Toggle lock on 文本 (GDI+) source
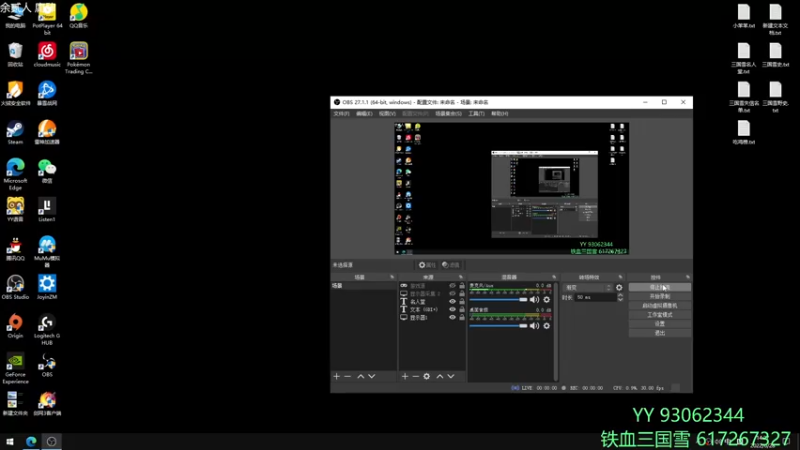The width and height of the screenshot is (800, 450). (462, 309)
